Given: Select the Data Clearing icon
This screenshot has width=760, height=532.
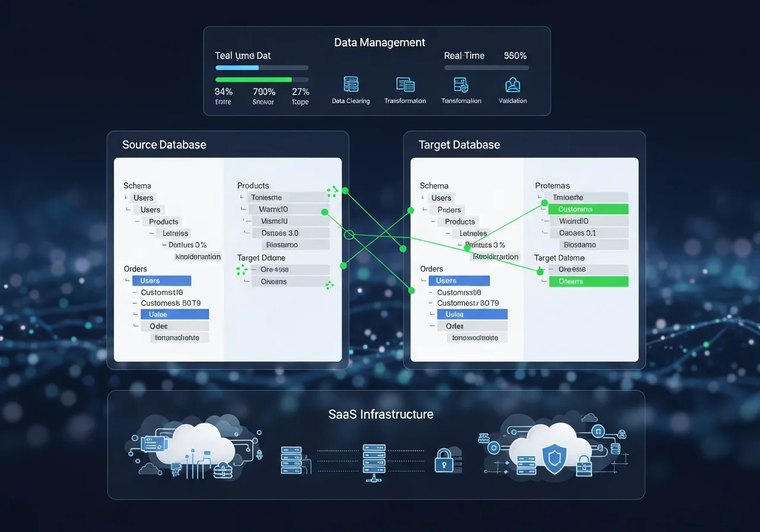Looking at the screenshot, I should pos(350,85).
